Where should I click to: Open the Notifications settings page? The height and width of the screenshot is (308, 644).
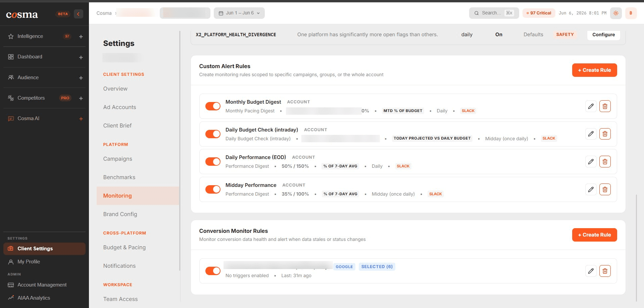[119, 266]
